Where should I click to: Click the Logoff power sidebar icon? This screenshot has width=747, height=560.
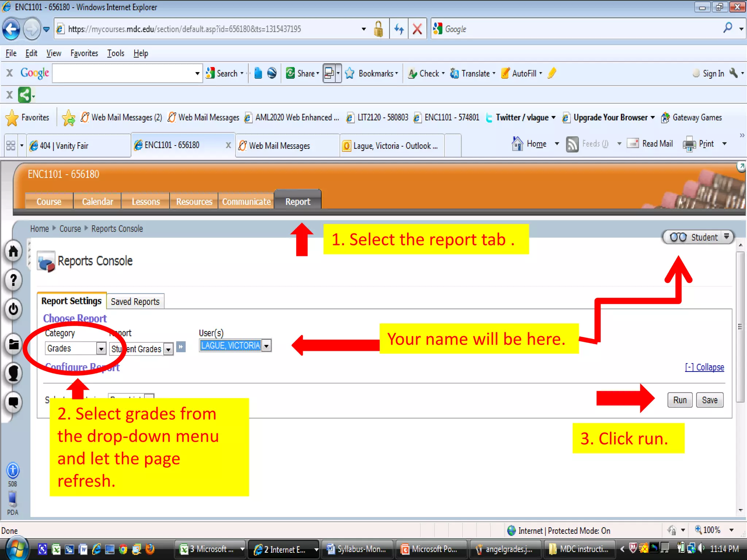13,309
